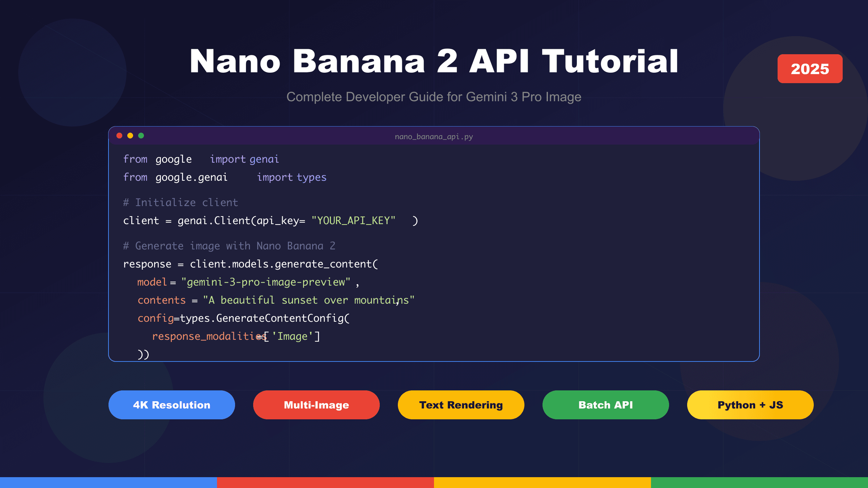Image resolution: width=868 pixels, height=488 pixels.
Task: Select the nano_banana_api.py title tab
Action: (434, 136)
